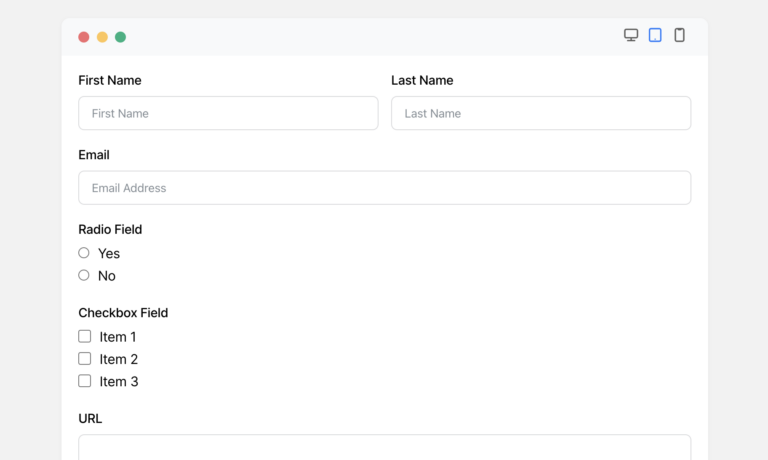Switch to desktop preview mode
This screenshot has width=768, height=460.
click(631, 35)
